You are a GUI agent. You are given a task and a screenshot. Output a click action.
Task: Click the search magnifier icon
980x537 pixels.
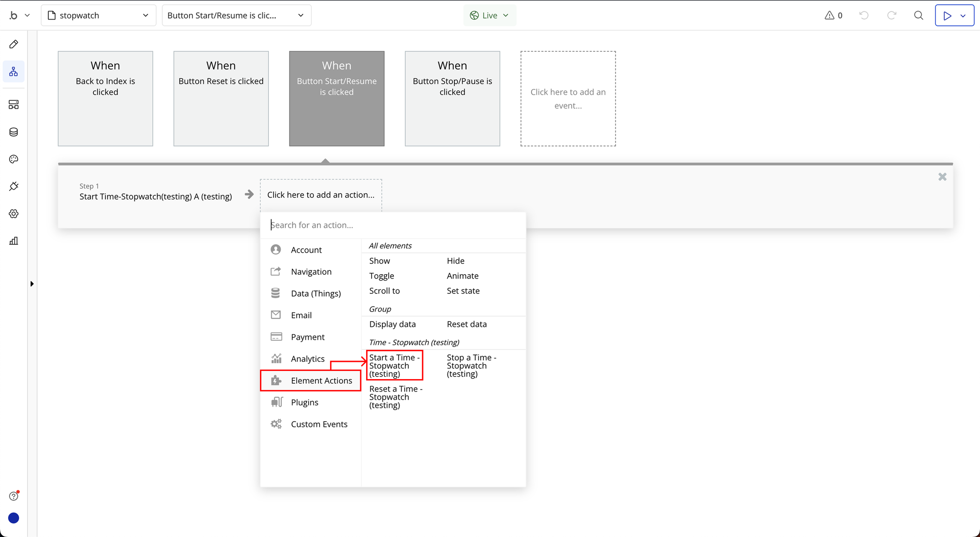(x=918, y=15)
